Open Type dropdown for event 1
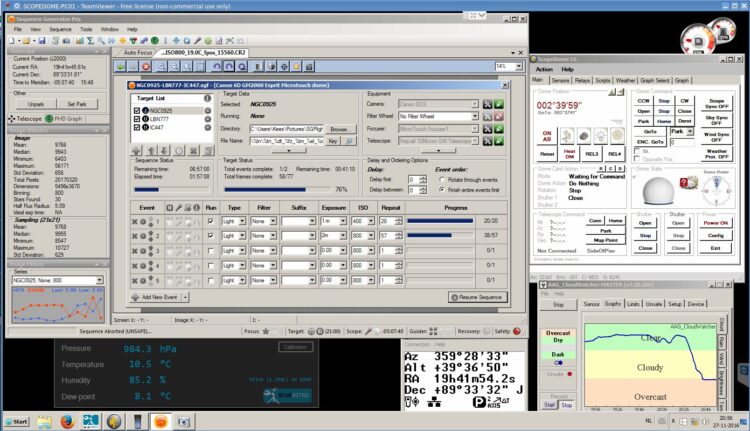Screen dimensions: 750x431 click(243, 221)
